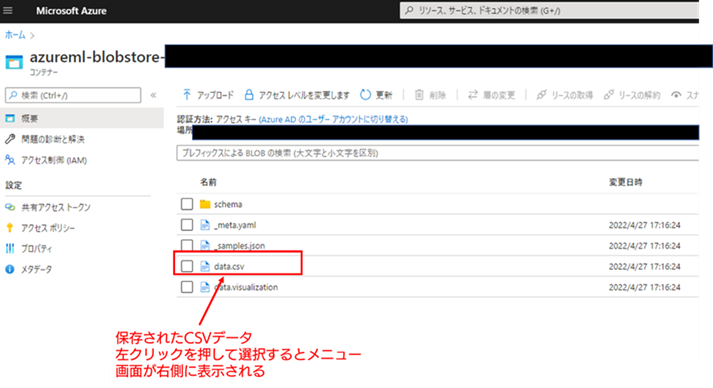Click the file icon of _samples.json
713x388 pixels.
click(x=205, y=245)
